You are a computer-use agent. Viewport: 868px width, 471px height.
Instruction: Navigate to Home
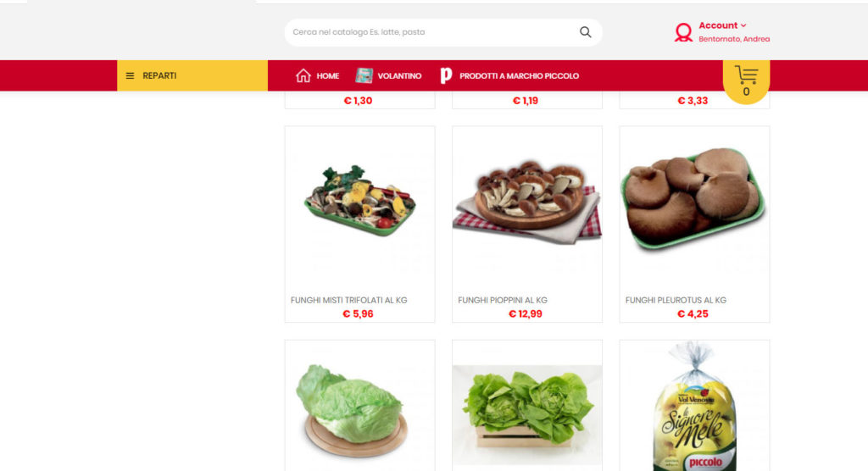point(328,76)
